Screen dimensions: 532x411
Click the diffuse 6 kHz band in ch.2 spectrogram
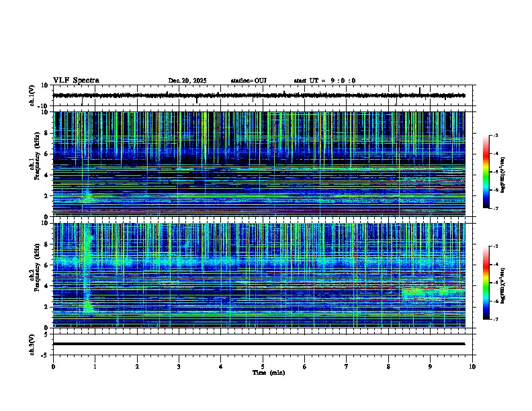point(259,263)
